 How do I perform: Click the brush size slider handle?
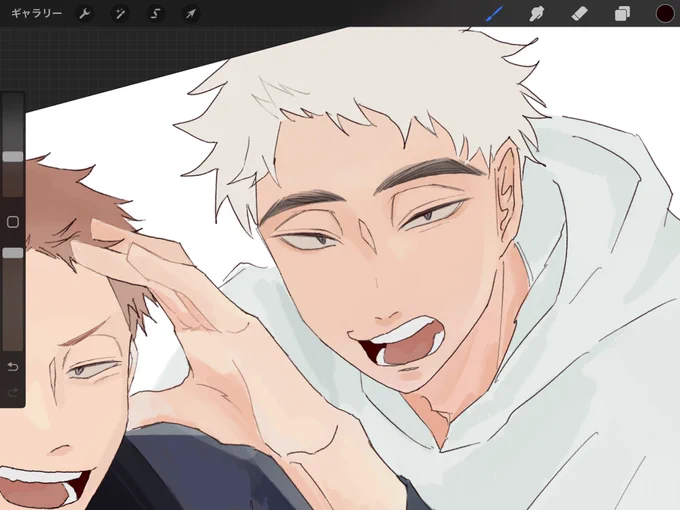click(x=13, y=157)
